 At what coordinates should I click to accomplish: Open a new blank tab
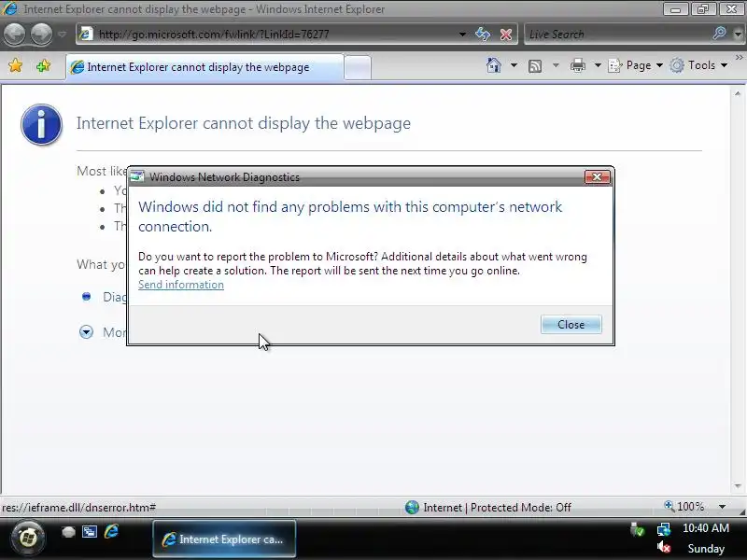pyautogui.click(x=358, y=67)
